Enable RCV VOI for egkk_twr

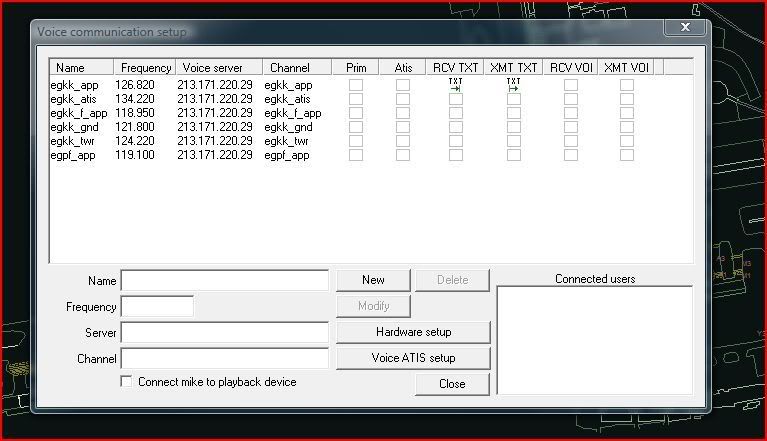570,141
